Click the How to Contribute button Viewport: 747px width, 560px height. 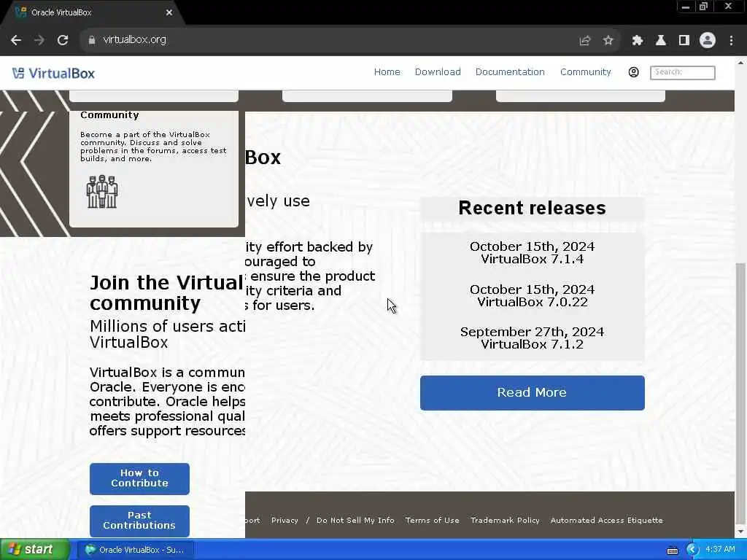[139, 478]
